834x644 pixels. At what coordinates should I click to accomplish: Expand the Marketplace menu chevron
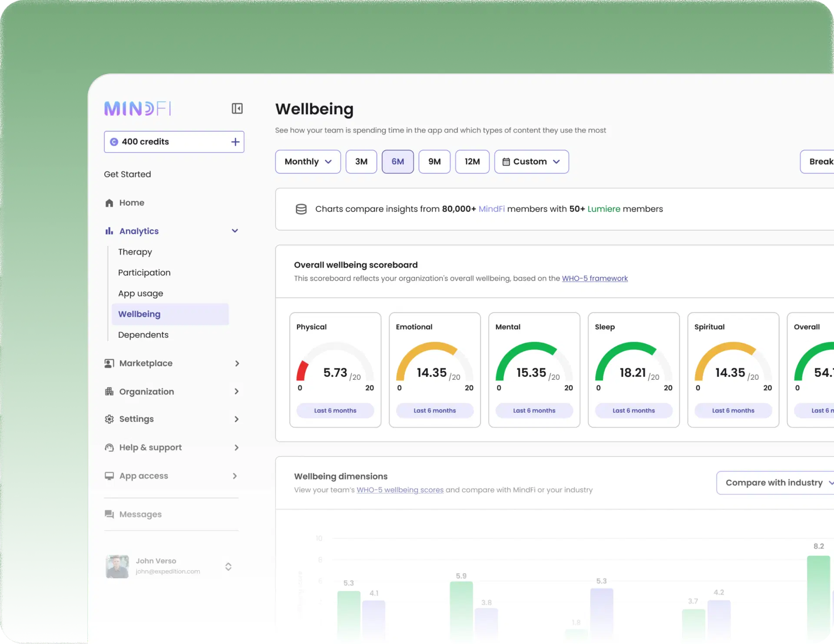237,363
